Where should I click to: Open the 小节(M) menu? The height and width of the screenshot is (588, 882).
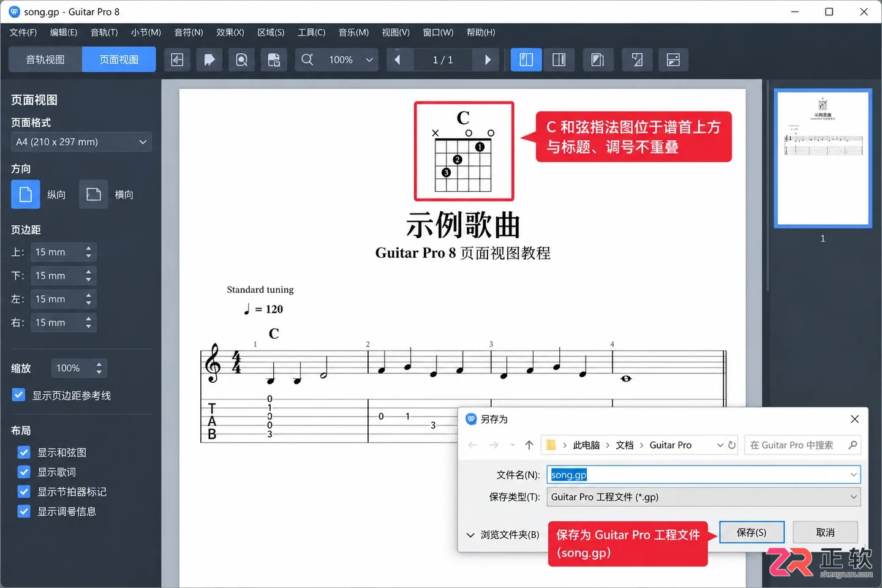146,32
